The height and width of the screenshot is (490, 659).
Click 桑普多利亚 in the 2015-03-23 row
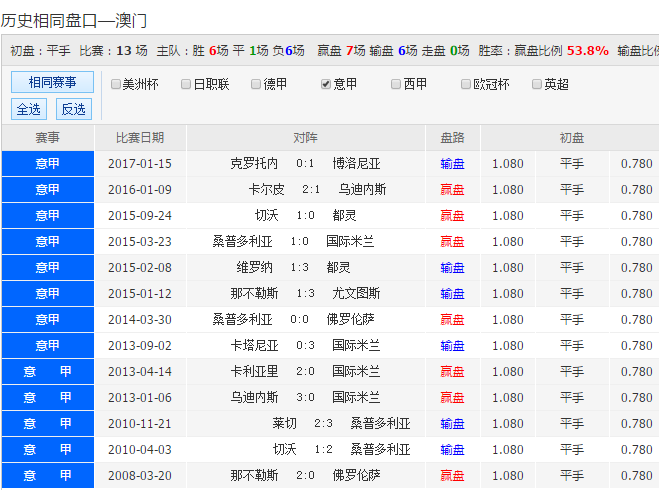(243, 242)
